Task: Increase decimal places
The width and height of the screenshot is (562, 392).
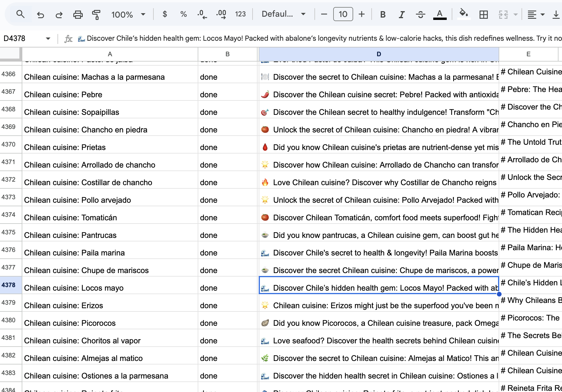Action: (221, 14)
